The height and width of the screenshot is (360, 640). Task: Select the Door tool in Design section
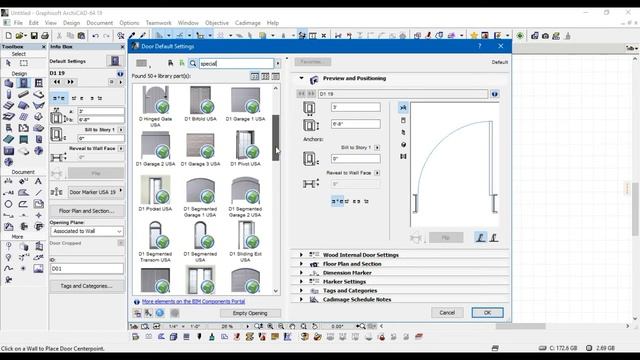click(x=24, y=83)
